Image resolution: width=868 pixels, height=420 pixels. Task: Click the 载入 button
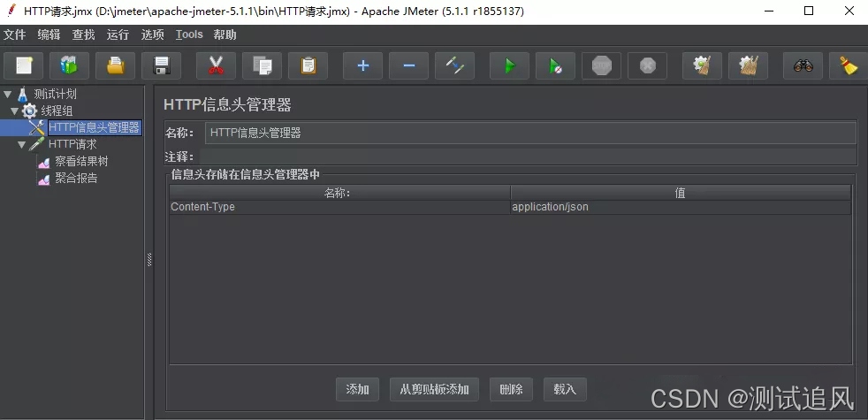[x=565, y=390]
